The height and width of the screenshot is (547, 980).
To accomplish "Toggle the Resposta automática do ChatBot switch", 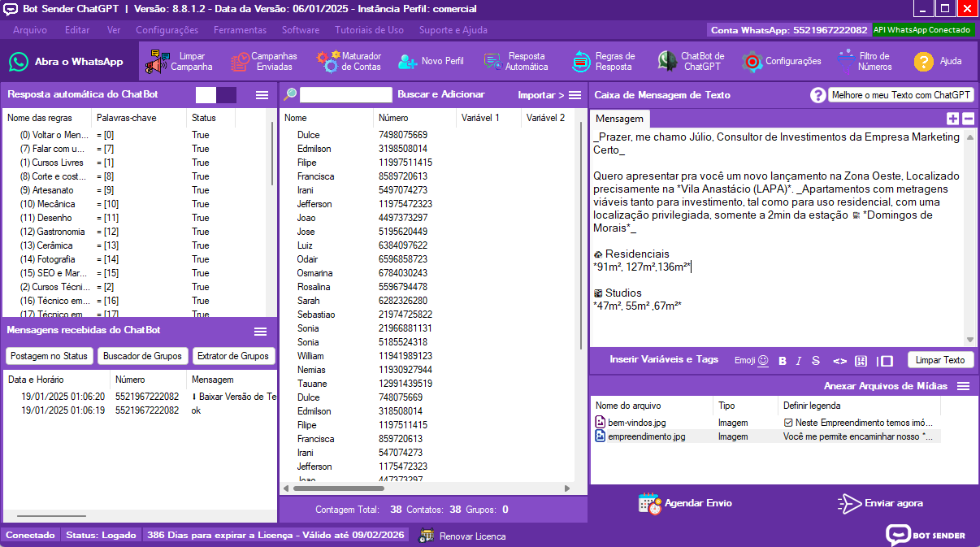I will coord(216,95).
